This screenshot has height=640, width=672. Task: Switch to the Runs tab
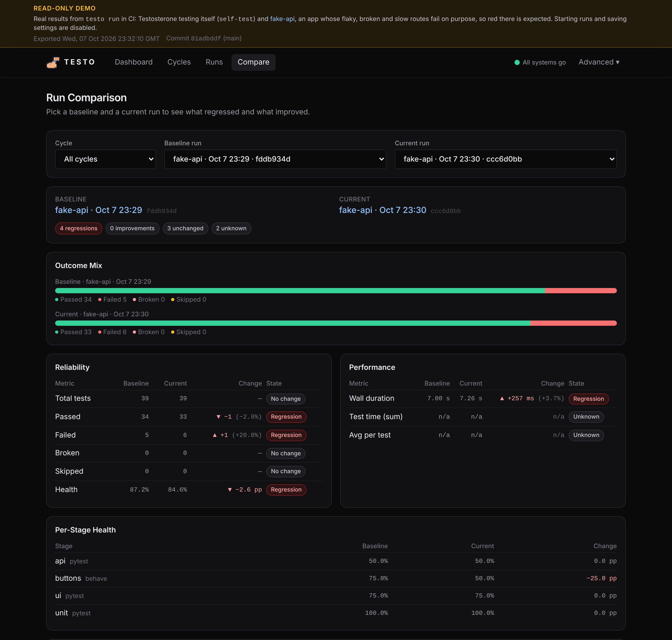(x=214, y=62)
